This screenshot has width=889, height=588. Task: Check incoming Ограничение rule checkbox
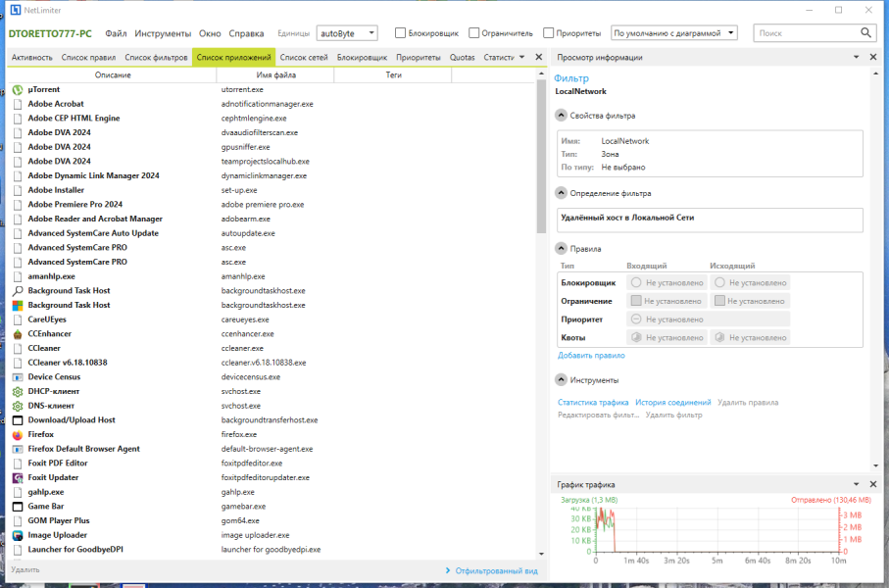636,301
